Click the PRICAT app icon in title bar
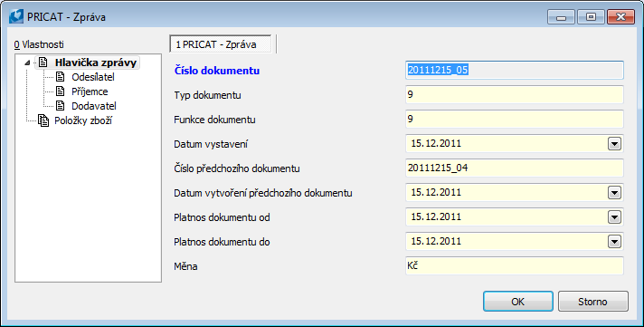The image size is (644, 327). tap(16, 17)
